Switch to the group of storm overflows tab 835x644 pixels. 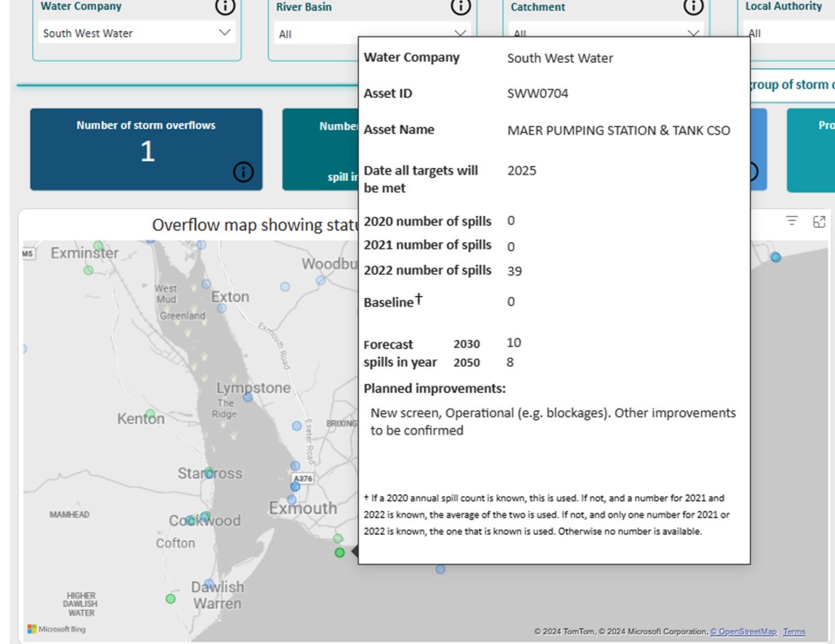pyautogui.click(x=789, y=85)
